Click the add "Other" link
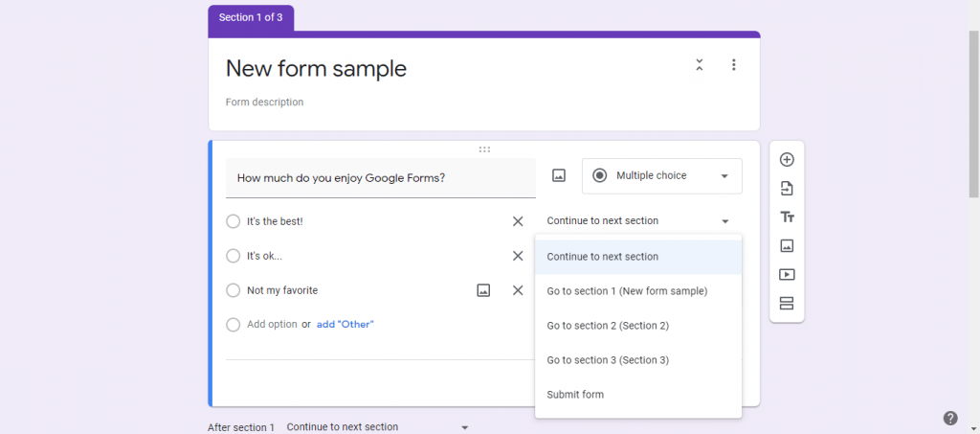The width and height of the screenshot is (980, 434). 345,325
